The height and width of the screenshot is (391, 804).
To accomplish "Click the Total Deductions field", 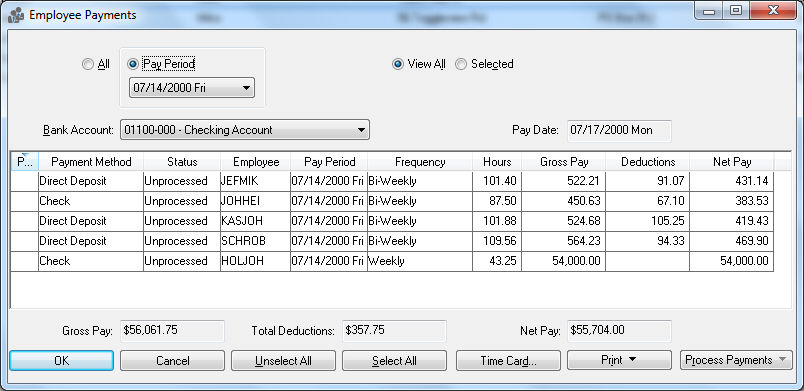I will pos(394,330).
